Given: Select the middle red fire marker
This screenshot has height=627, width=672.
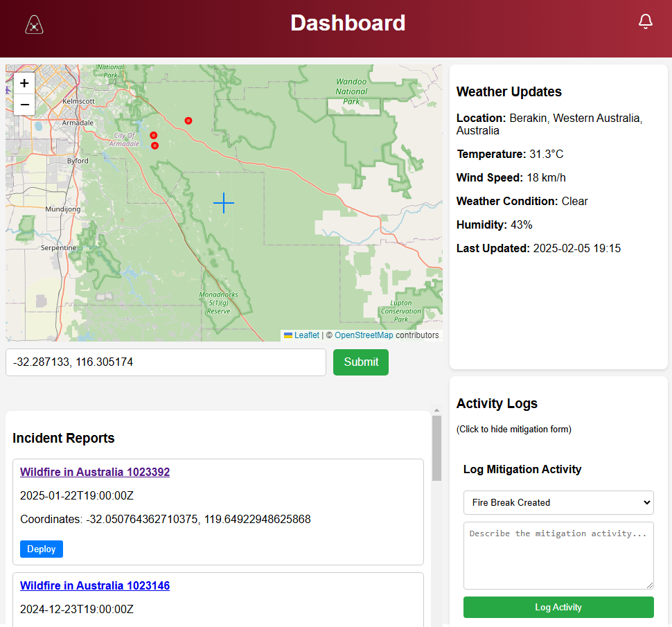Looking at the screenshot, I should 153,135.
